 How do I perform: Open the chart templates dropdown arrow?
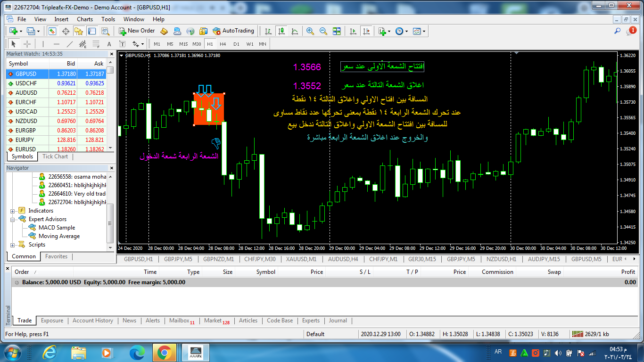pyautogui.click(x=424, y=31)
